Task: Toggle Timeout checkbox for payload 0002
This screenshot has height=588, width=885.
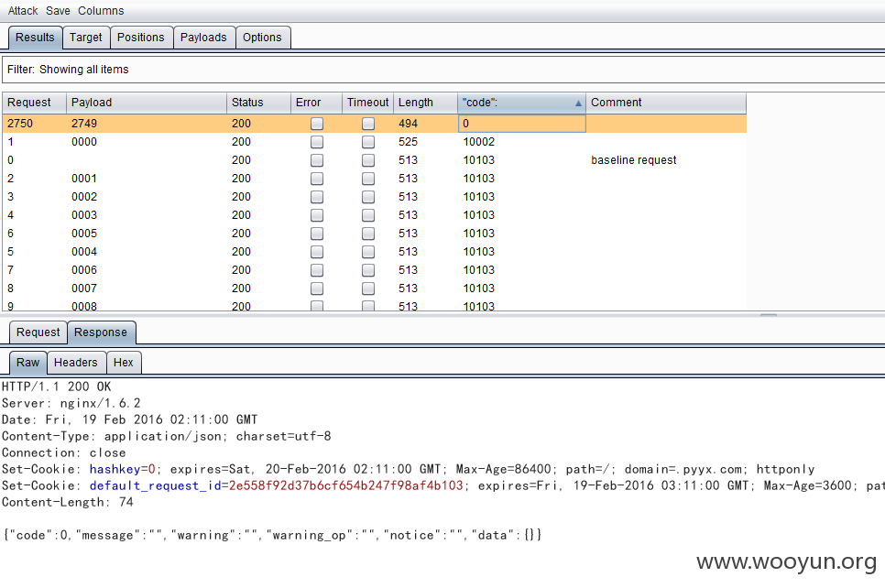Action: click(368, 197)
